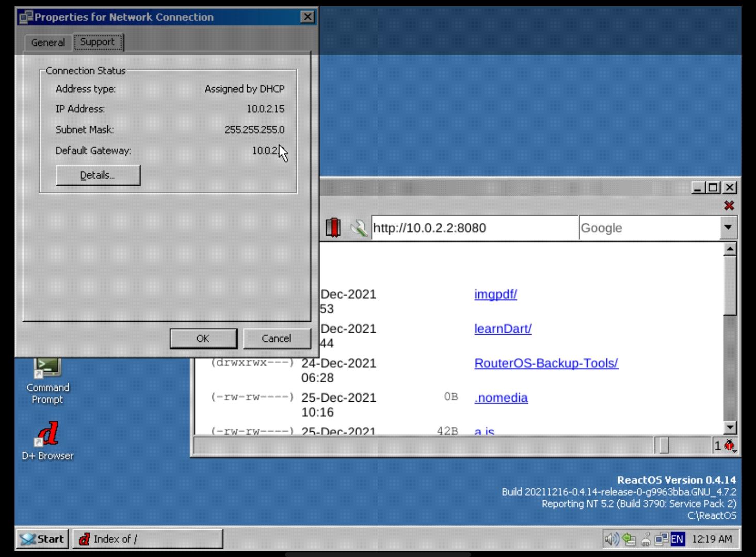Click the browser page scroll-down arrow
This screenshot has height=557, width=756.
tap(730, 427)
